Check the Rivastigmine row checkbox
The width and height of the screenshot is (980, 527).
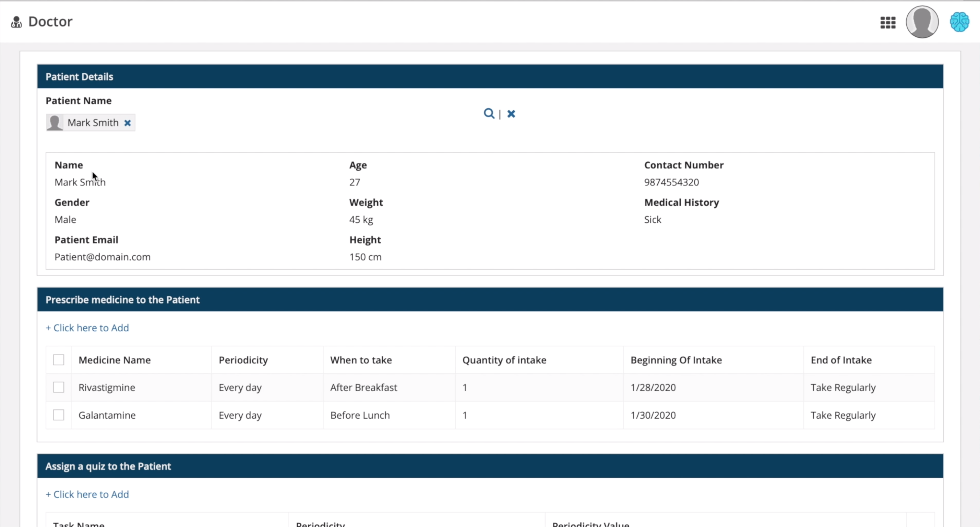[59, 388]
